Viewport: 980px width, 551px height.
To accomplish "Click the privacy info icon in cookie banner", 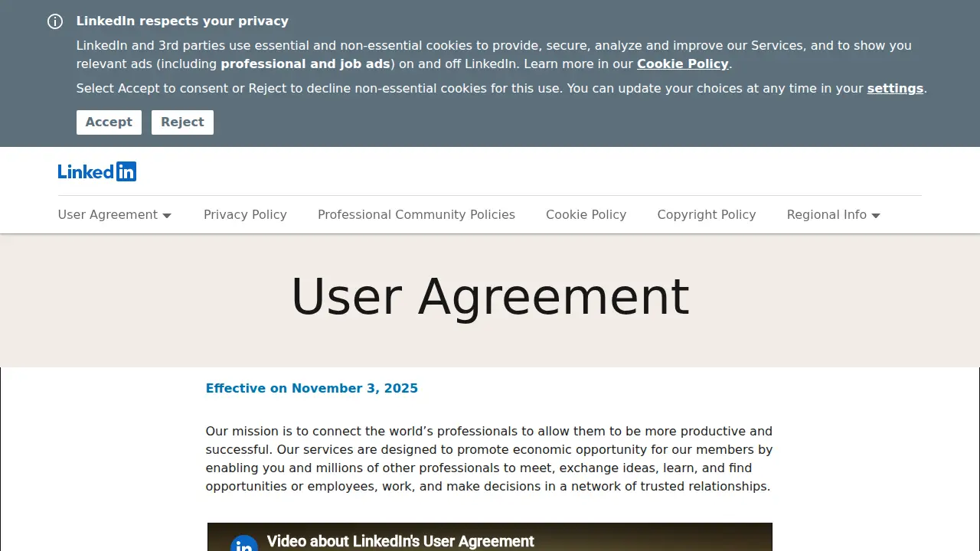I will tap(55, 21).
